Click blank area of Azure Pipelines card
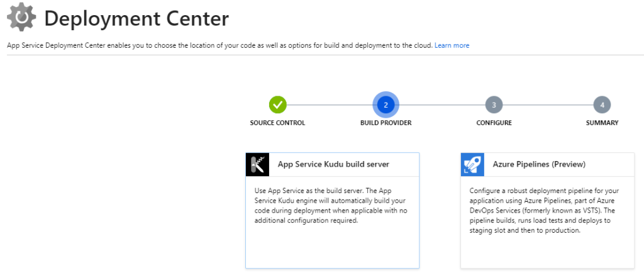The height and width of the screenshot is (278, 644). coord(548,253)
